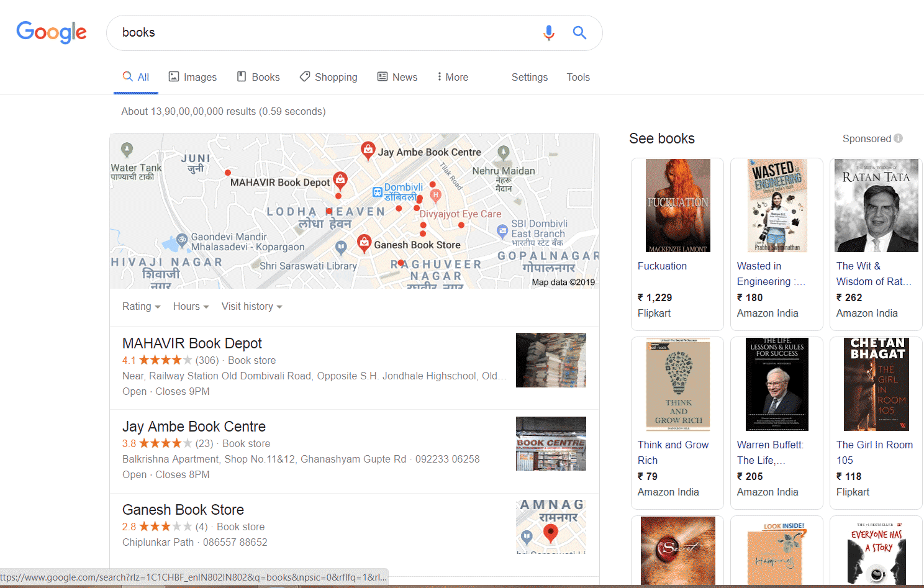Open the Fuckuation book product link
Screen dimensions: 924x588
pyautogui.click(x=662, y=266)
